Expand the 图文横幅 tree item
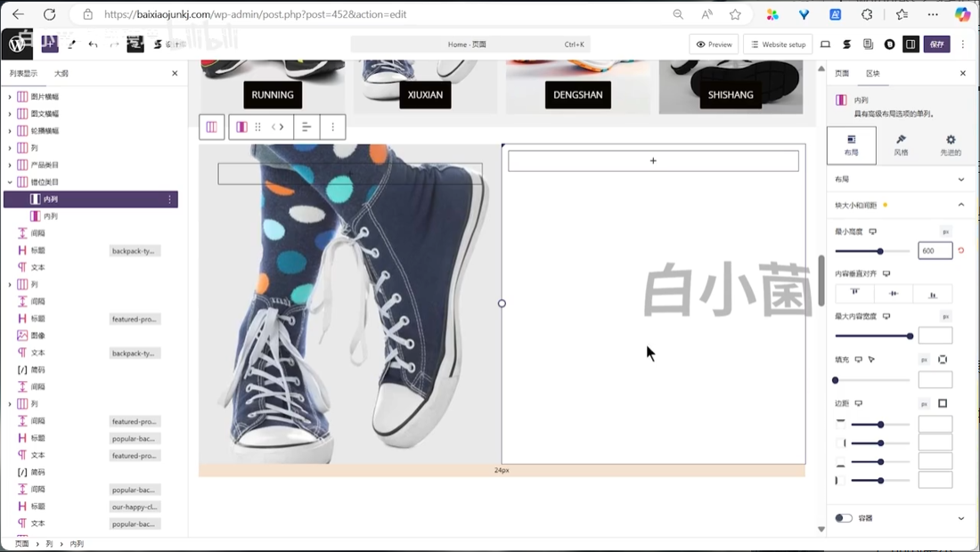Screen dimensions: 980x552 pyautogui.click(x=10, y=114)
